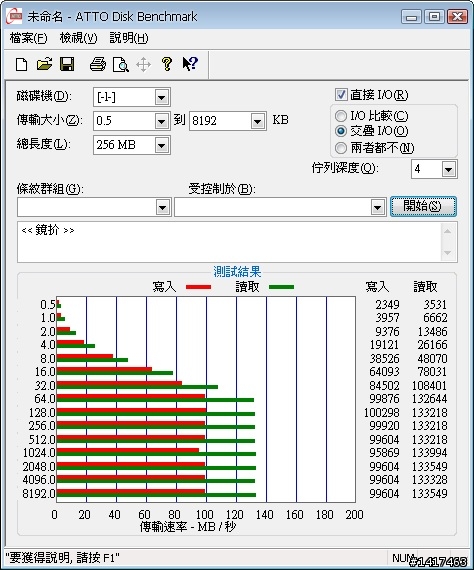Click read value 78031
The width and height of the screenshot is (474, 570).
pos(432,372)
